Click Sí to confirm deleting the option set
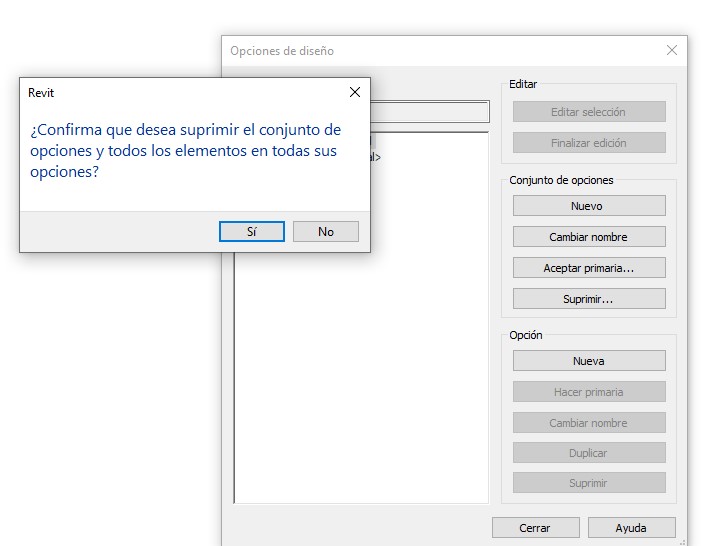The width and height of the screenshot is (705, 546). tap(251, 231)
